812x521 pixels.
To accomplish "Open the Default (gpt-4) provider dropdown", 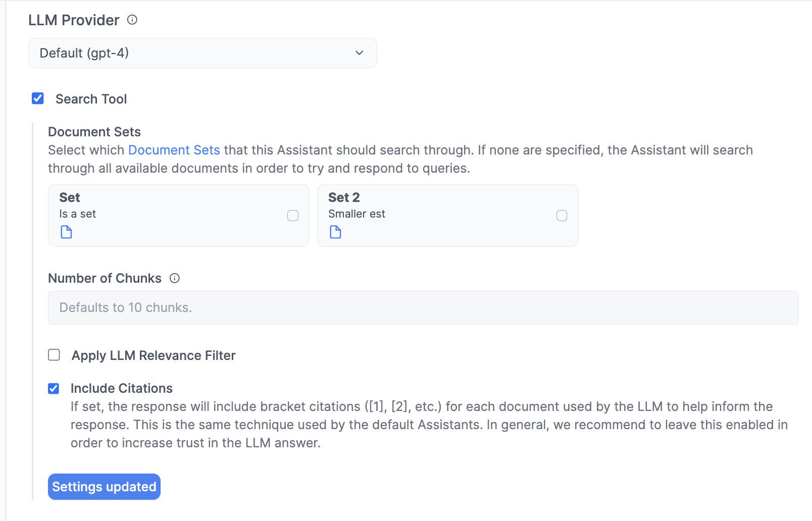I will 202,53.
